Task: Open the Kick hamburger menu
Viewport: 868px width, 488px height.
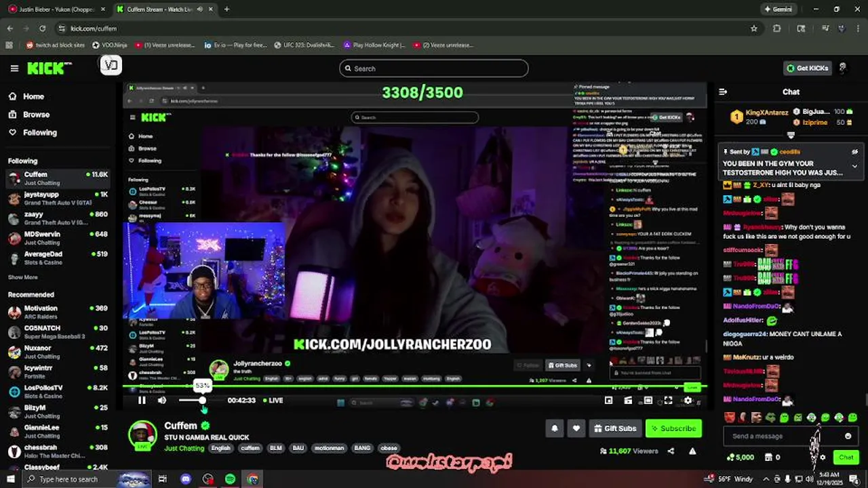Action: pos(14,68)
